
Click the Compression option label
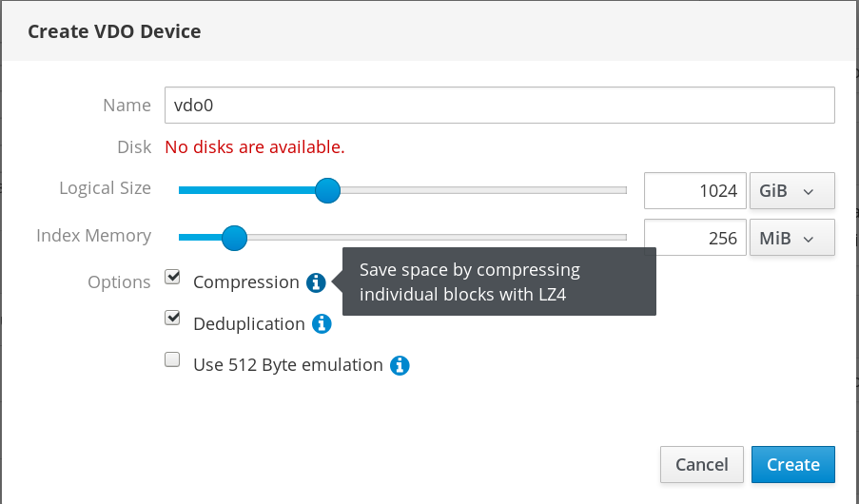pos(246,282)
